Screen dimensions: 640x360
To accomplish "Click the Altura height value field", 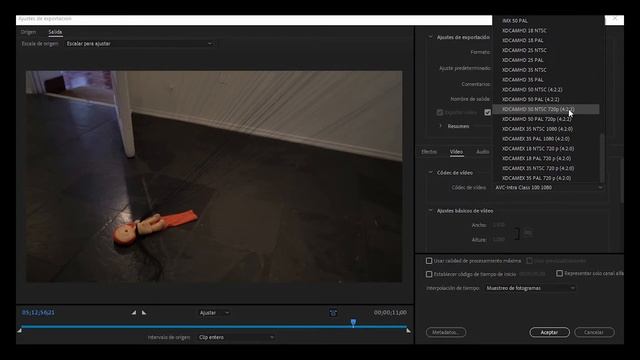I will [498, 240].
